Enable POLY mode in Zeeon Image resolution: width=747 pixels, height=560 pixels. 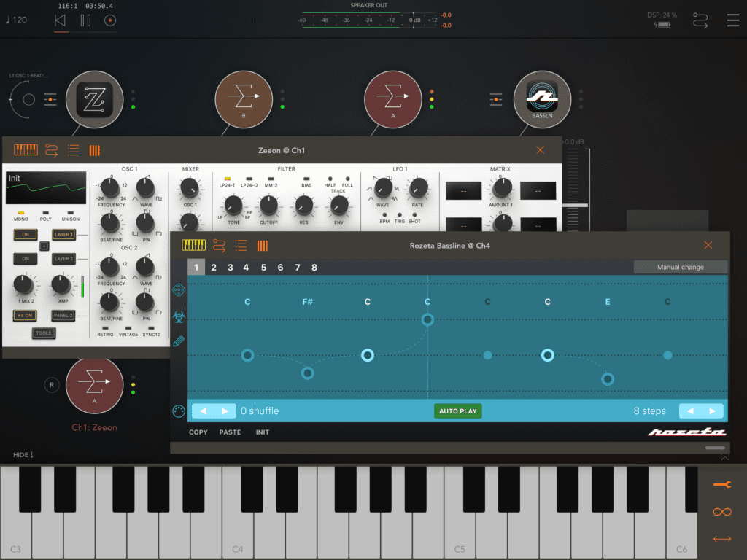point(46,213)
